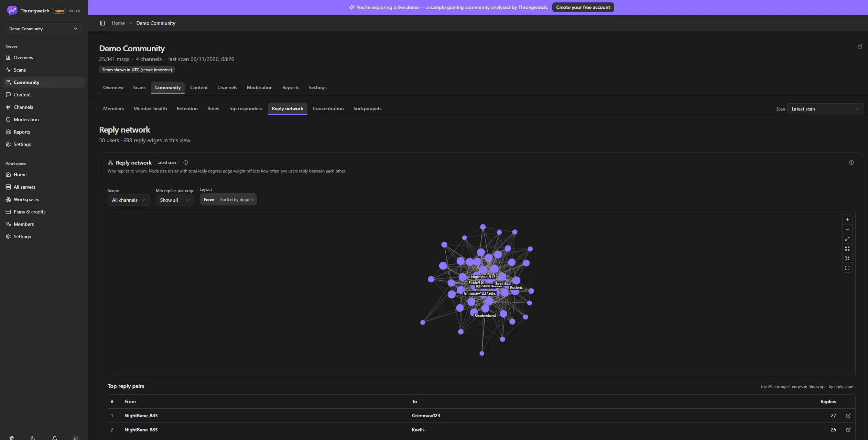Image resolution: width=868 pixels, height=440 pixels.
Task: Collapse the sidebar with the panel icon
Action: tap(102, 23)
